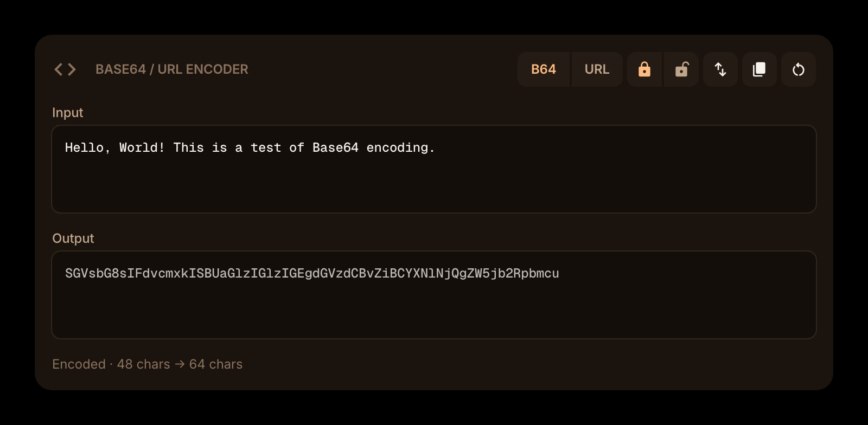The width and height of the screenshot is (868, 425).
Task: Click the Encoded character count status text
Action: [x=148, y=364]
